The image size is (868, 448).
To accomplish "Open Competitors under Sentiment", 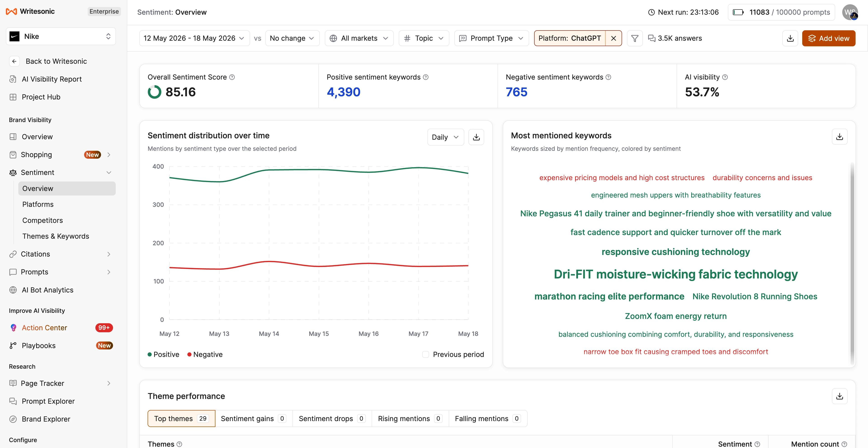I will (x=67, y=220).
